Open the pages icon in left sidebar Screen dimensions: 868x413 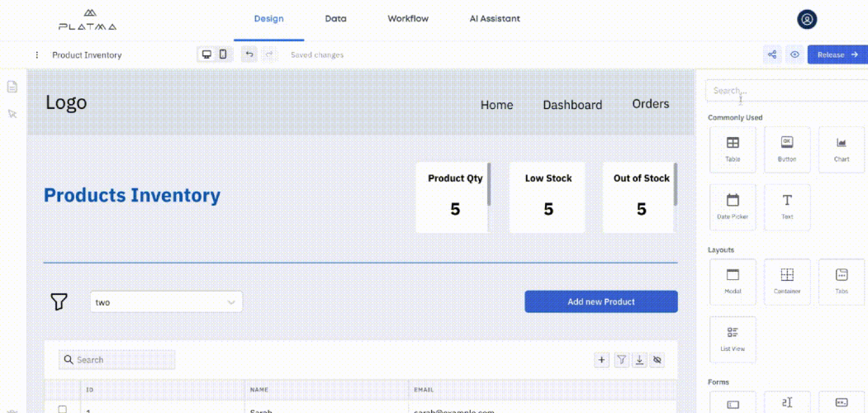[x=12, y=87]
